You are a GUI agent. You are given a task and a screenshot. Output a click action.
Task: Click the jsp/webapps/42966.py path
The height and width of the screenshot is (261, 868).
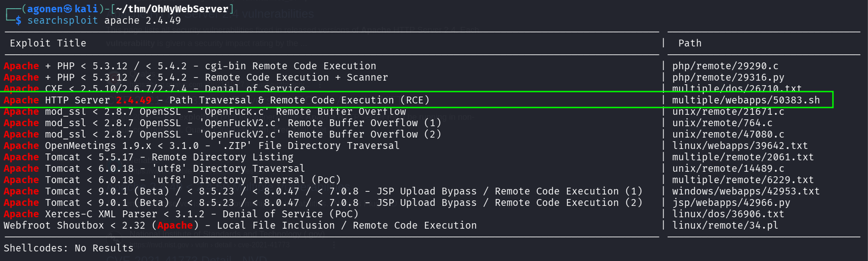coord(731,203)
